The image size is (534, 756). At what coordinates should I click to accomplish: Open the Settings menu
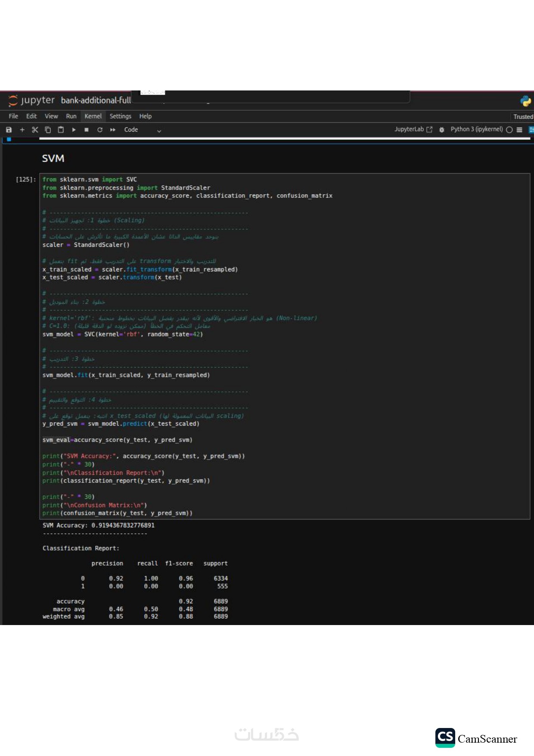point(120,116)
